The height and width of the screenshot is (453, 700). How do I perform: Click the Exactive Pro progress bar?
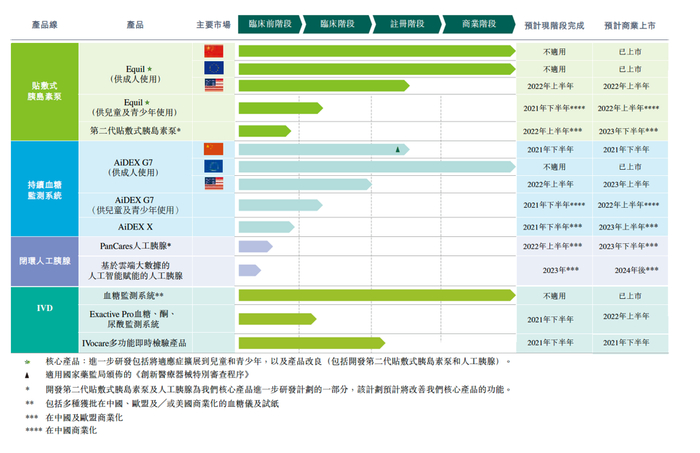(278, 319)
